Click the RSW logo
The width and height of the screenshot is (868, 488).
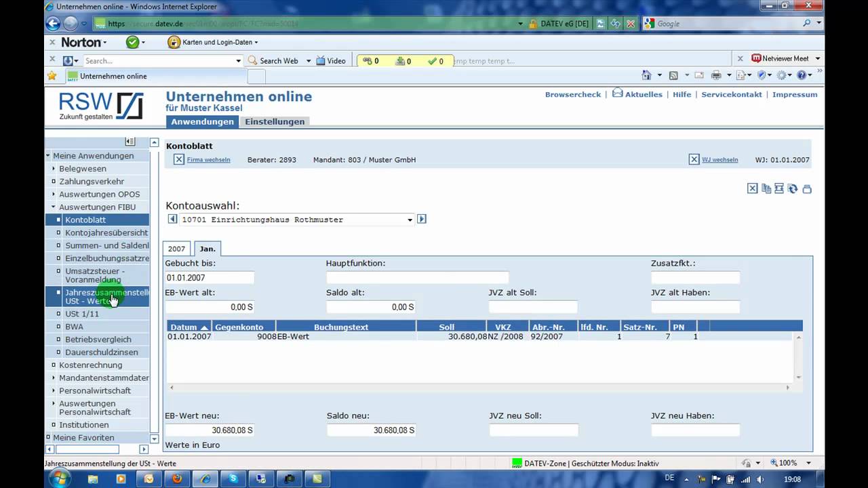click(100, 106)
